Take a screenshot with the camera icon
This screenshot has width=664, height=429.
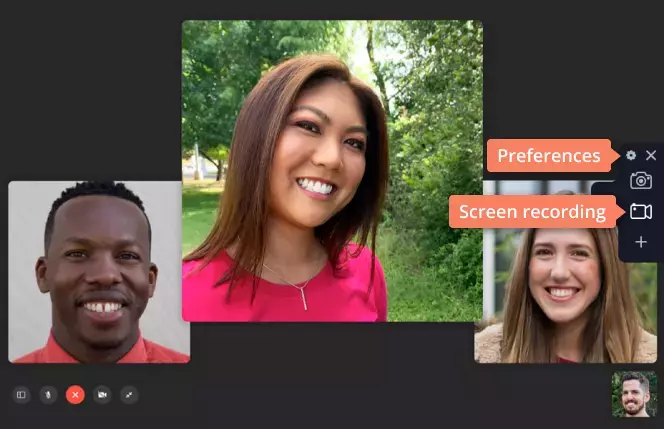(x=641, y=180)
